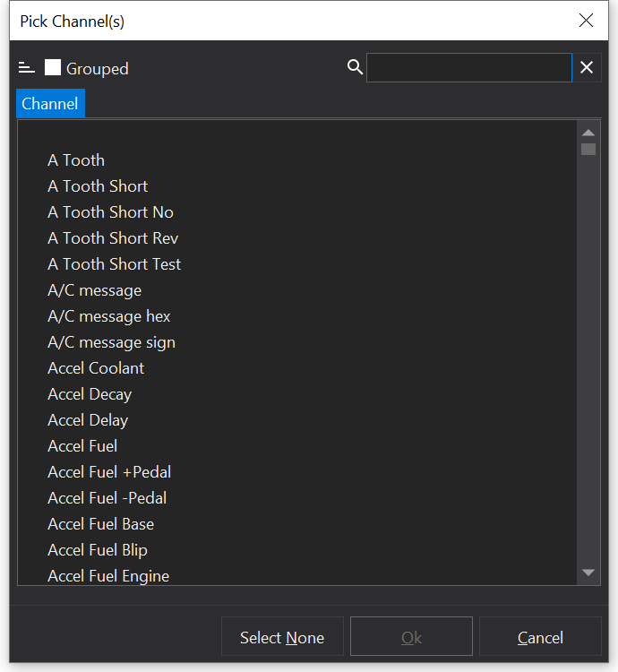Close the Pick Channel(s) dialog
Screen dimensions: 618x672
pyautogui.click(x=586, y=21)
